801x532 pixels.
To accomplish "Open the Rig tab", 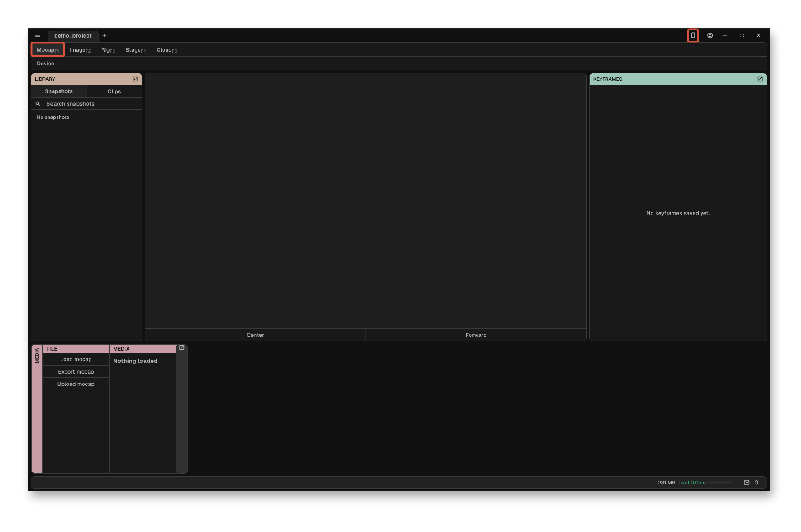I will tap(108, 50).
